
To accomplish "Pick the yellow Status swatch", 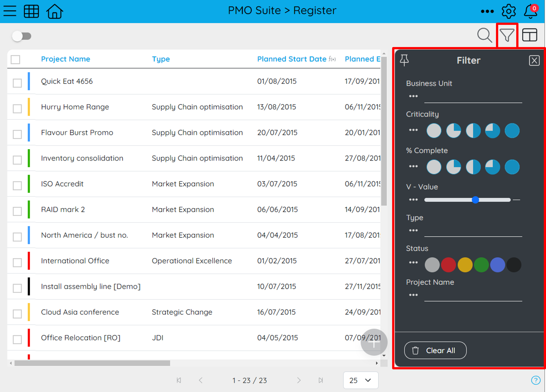I will click(x=465, y=265).
